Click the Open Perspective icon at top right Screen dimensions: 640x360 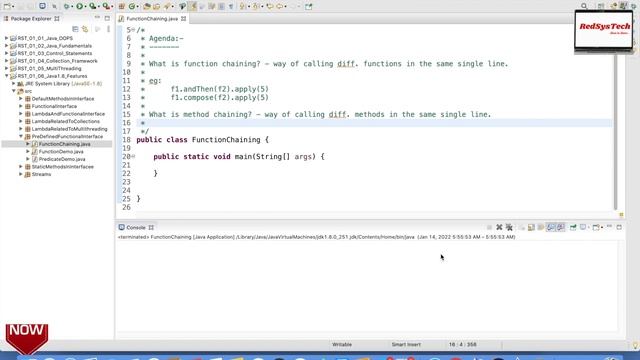pos(601,6)
